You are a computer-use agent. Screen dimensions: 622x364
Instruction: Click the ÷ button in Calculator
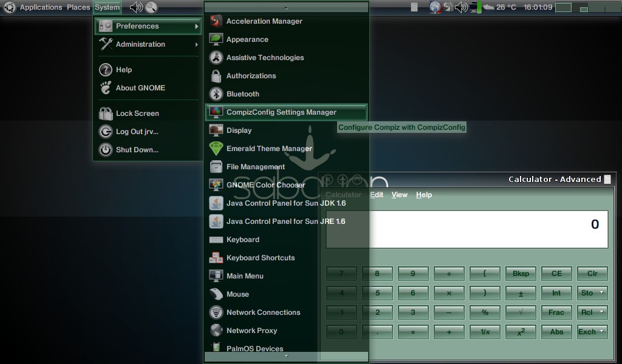point(449,274)
